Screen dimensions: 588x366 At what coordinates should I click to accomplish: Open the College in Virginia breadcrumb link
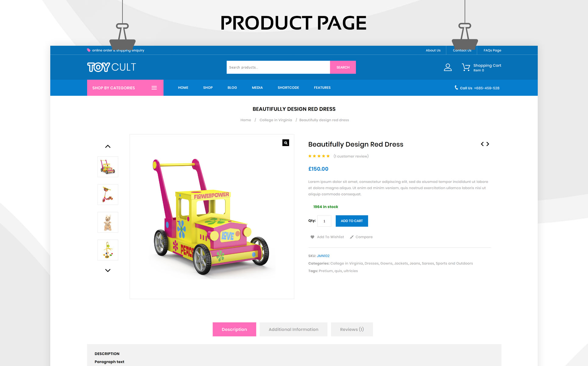[x=276, y=120]
